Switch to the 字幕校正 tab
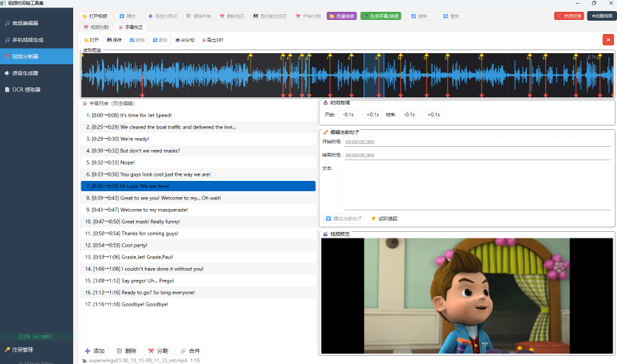Screen dimensions: 617x364 click(x=131, y=27)
